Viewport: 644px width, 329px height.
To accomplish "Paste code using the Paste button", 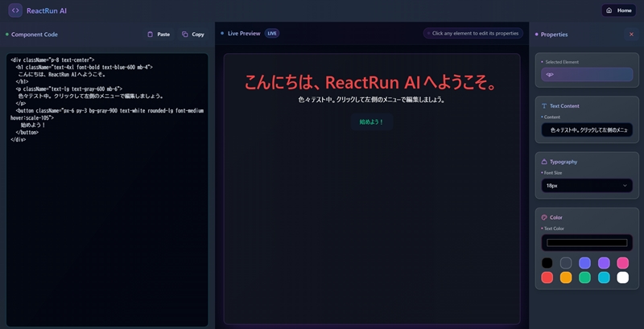I will click(159, 35).
